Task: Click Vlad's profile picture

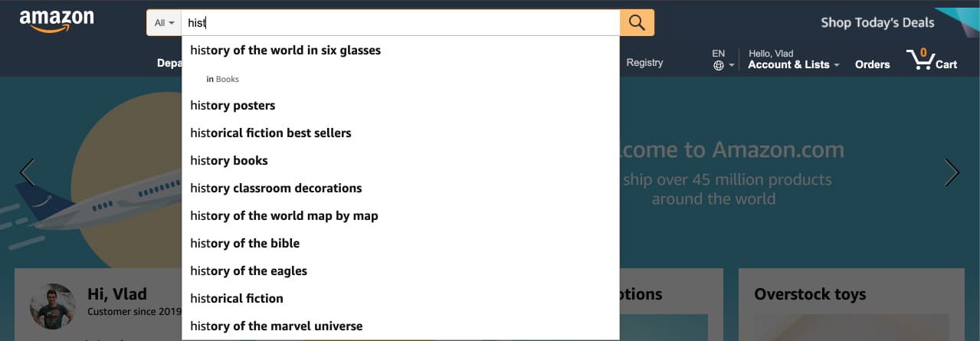Action: (x=53, y=306)
